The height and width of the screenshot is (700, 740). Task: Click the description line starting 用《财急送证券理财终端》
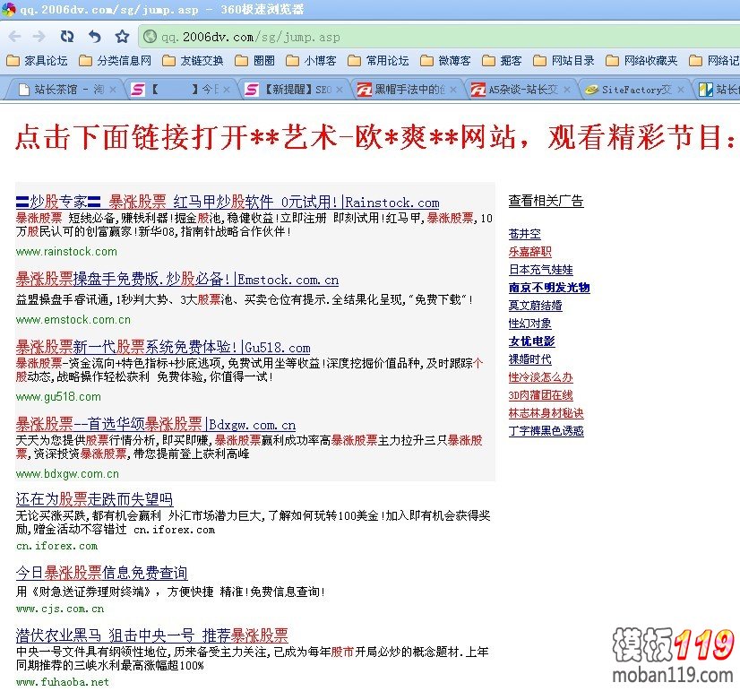click(x=170, y=592)
